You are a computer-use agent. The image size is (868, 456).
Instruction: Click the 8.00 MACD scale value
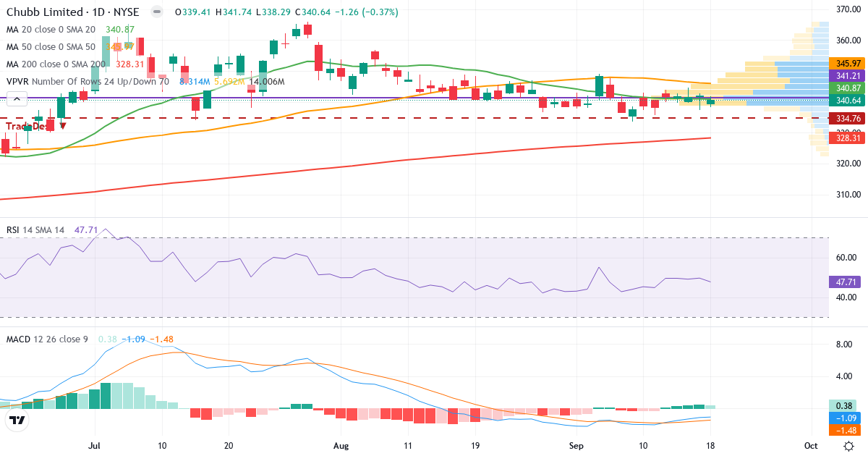(844, 345)
